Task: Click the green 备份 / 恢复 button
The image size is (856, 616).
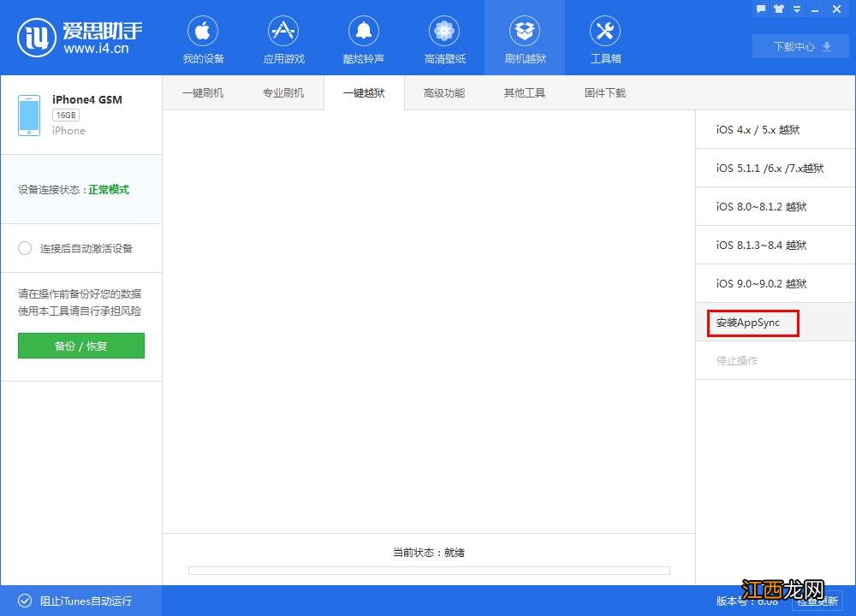Action: tap(81, 346)
